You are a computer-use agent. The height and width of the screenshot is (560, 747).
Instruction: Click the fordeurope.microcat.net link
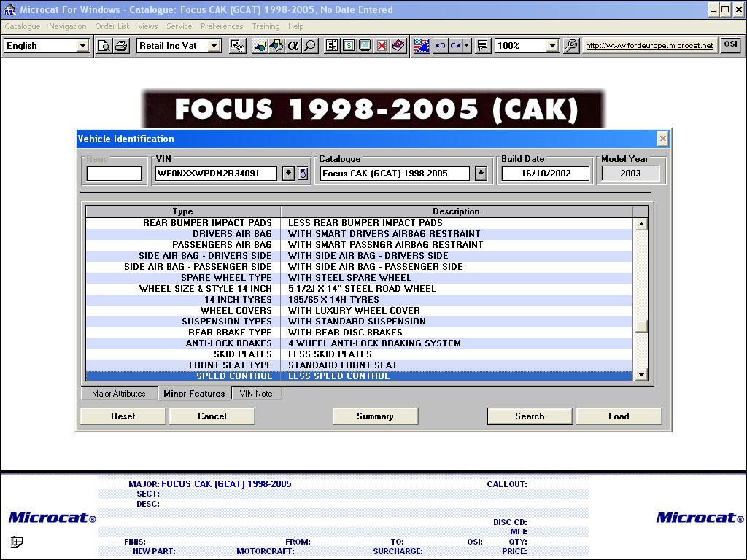tap(649, 45)
